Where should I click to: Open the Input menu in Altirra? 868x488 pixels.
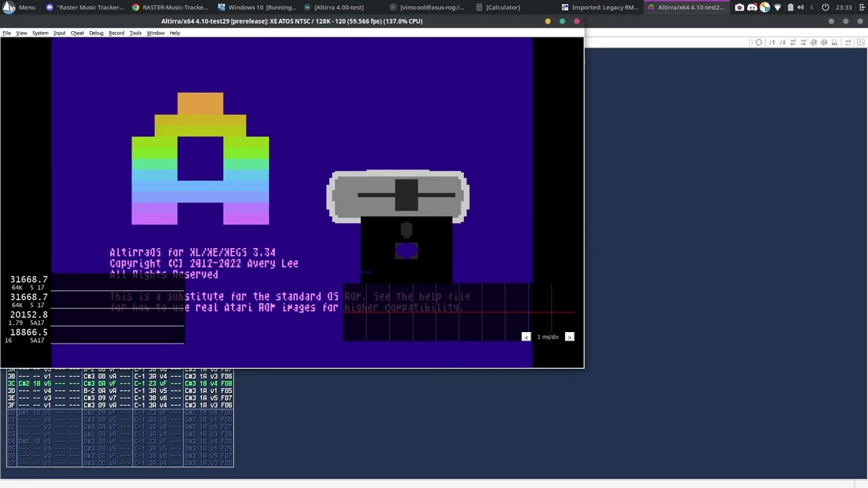click(60, 33)
